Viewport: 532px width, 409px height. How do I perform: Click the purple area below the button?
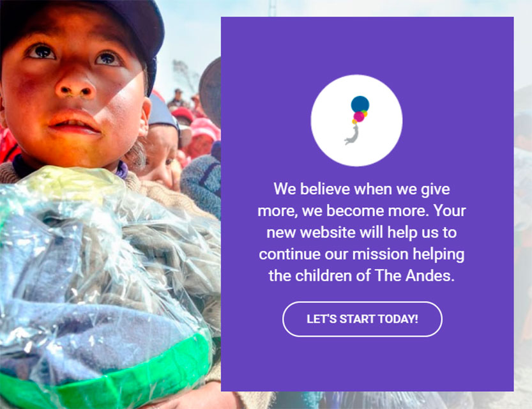pyautogui.click(x=367, y=364)
